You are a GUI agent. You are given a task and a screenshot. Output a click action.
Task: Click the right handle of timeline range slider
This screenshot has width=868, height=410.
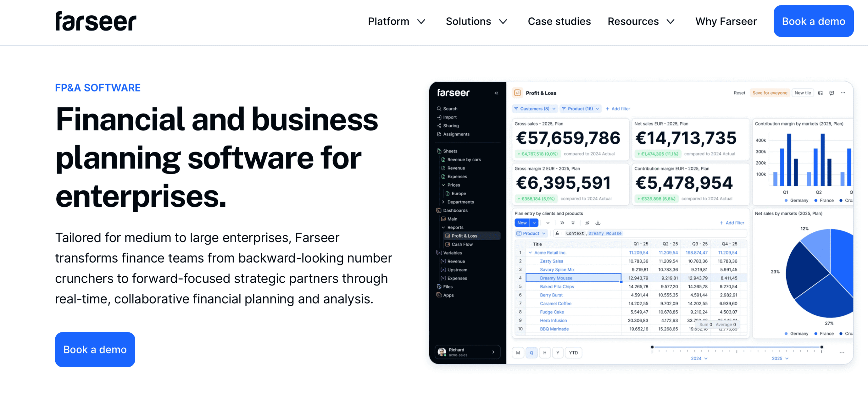[x=822, y=347]
